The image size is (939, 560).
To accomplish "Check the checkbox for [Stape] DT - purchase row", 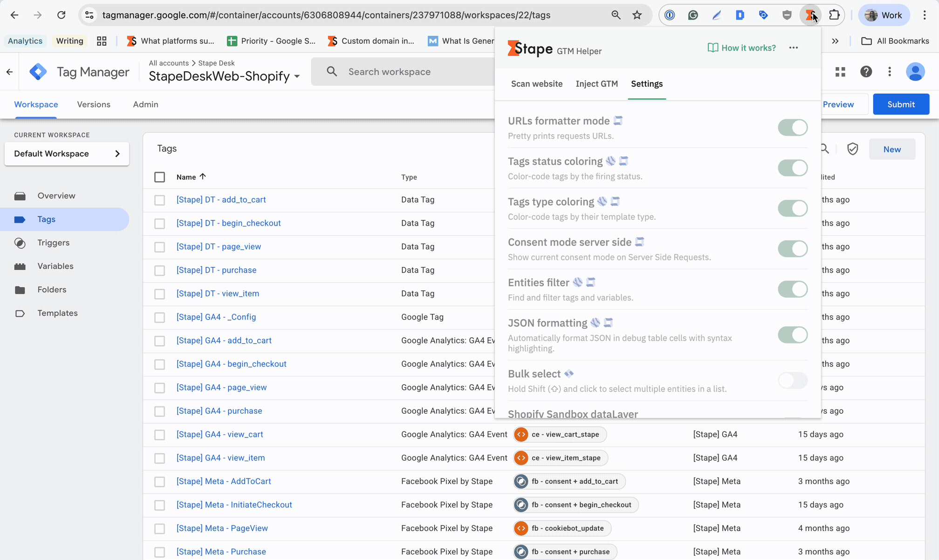I will coord(160,270).
